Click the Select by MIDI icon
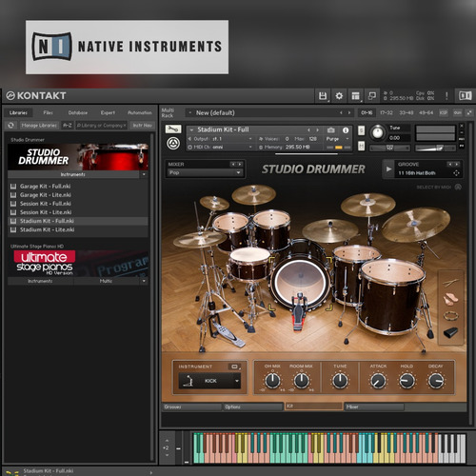The width and height of the screenshot is (476, 476). click(x=458, y=187)
